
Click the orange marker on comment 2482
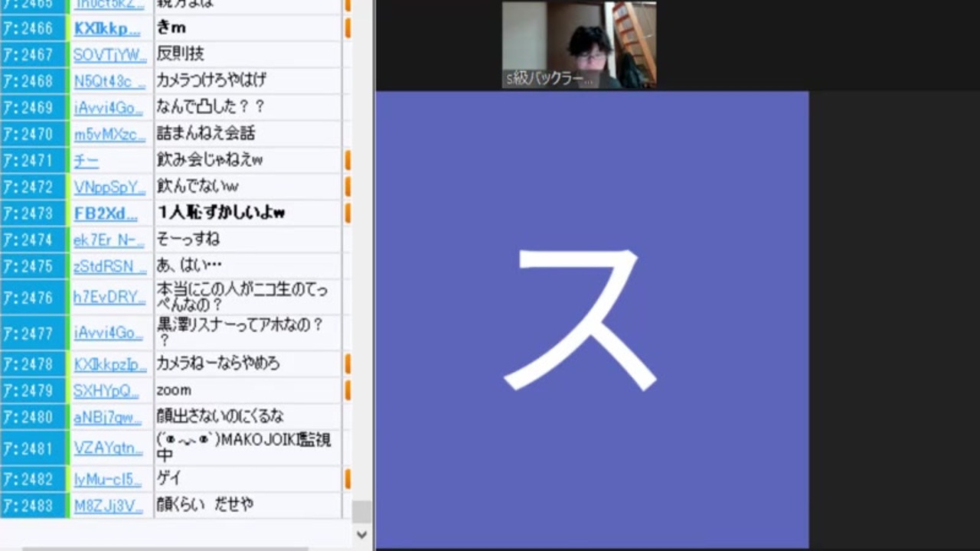pos(348,478)
